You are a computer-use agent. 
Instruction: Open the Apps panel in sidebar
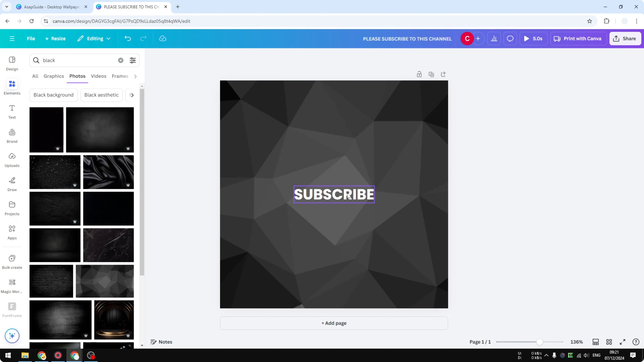(12, 232)
